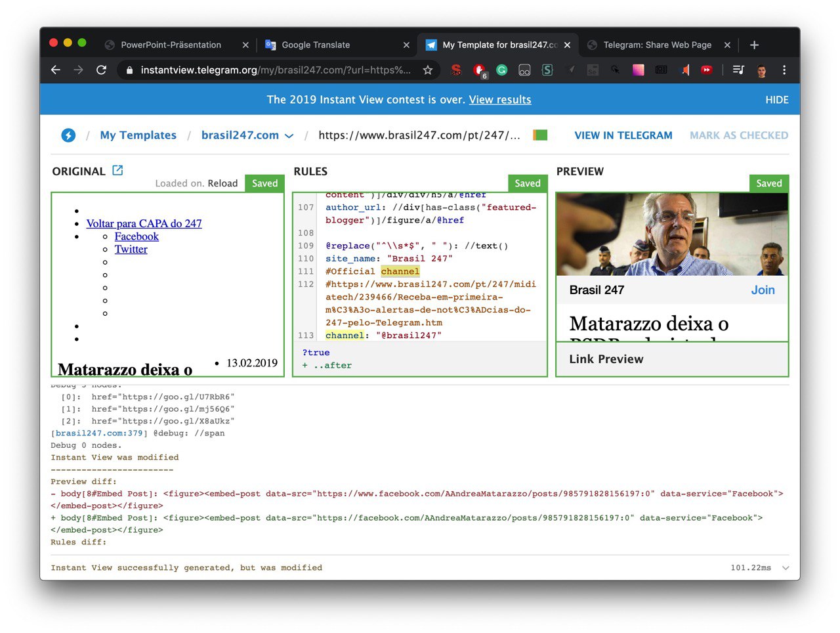Click the View results link
The width and height of the screenshot is (840, 633).
coord(500,100)
